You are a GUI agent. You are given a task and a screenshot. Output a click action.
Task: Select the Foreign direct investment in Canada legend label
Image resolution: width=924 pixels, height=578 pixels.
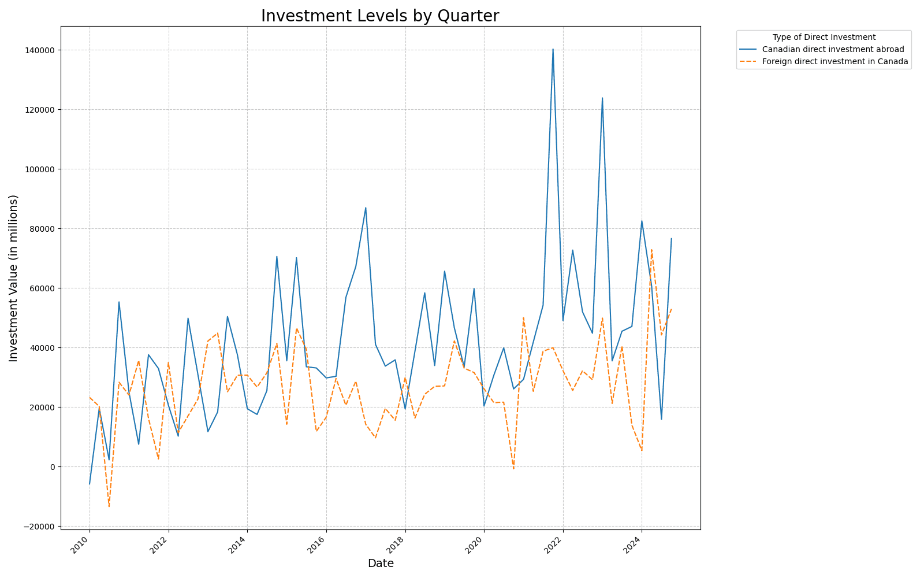(x=835, y=61)
